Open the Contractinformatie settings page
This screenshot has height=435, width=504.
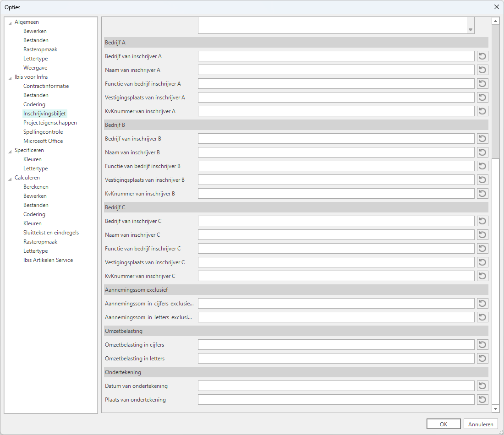point(46,86)
